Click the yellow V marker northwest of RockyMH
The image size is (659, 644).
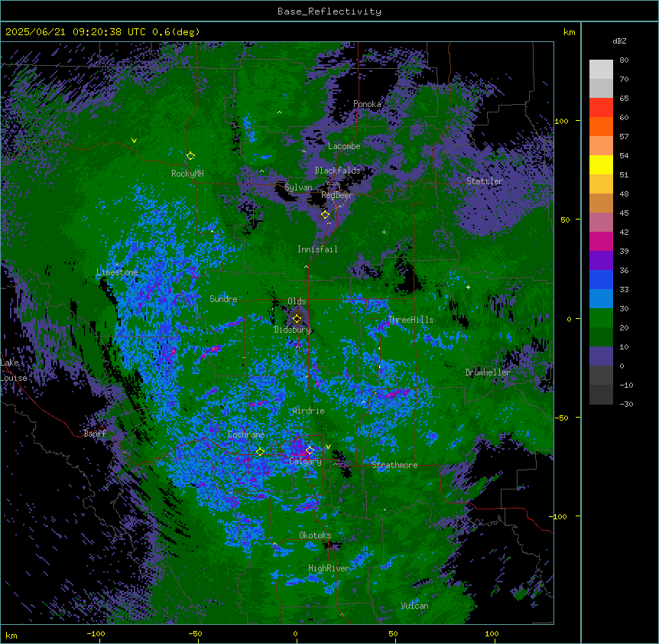[134, 141]
